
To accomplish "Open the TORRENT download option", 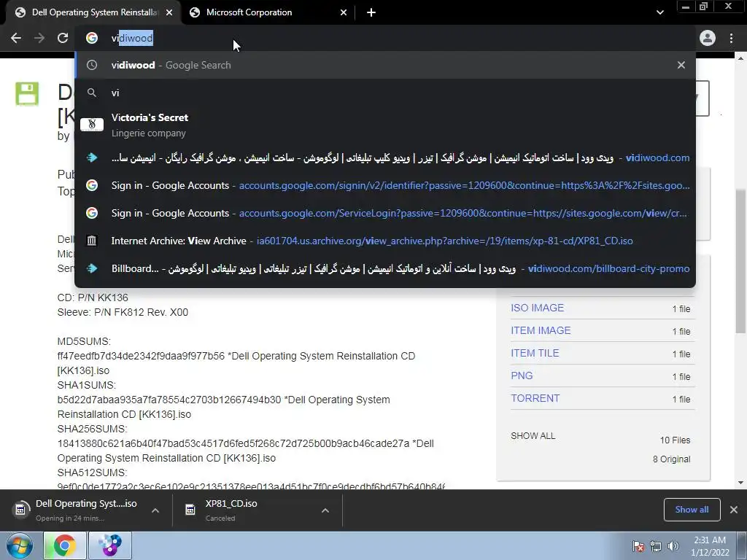I will tap(535, 398).
